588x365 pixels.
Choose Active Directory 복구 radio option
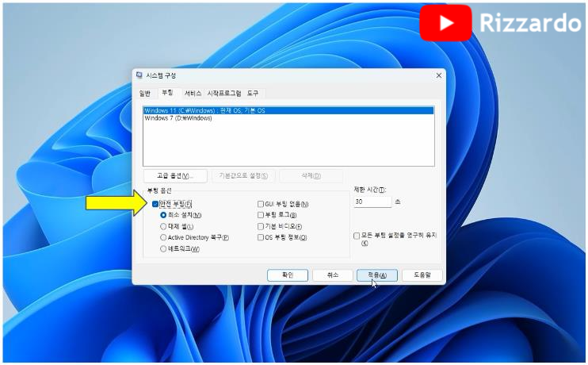click(x=163, y=237)
